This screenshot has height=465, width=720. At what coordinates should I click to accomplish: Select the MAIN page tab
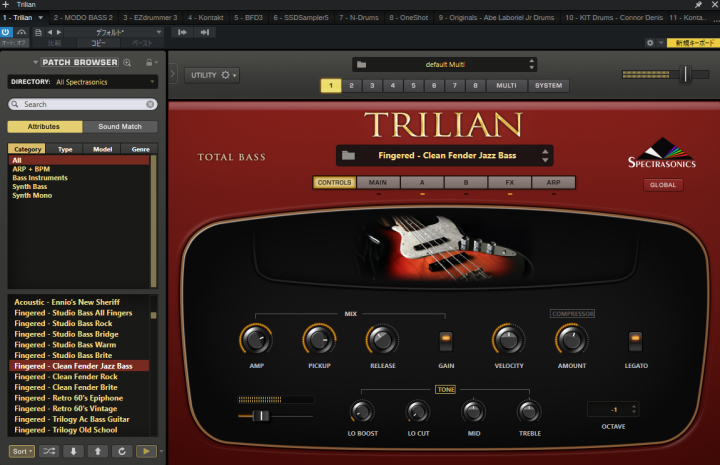377,183
